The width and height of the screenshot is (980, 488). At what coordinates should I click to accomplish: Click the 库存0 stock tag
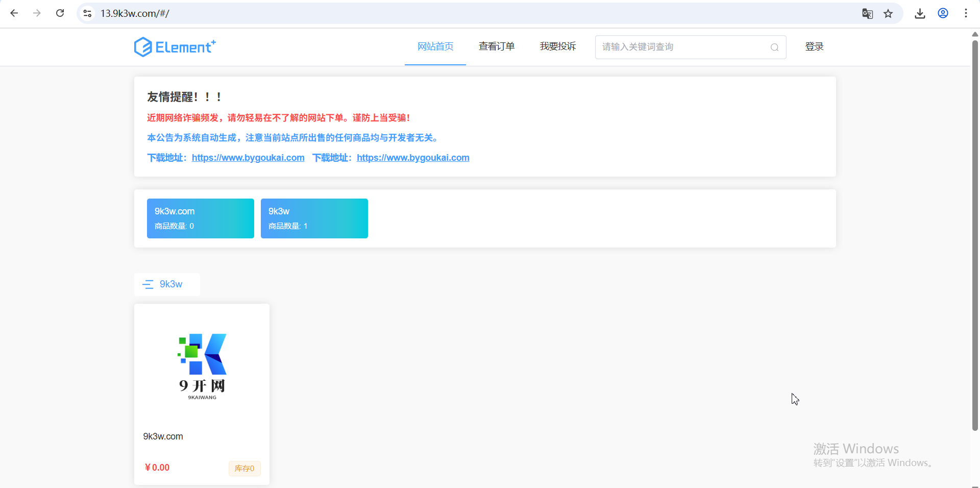click(244, 469)
